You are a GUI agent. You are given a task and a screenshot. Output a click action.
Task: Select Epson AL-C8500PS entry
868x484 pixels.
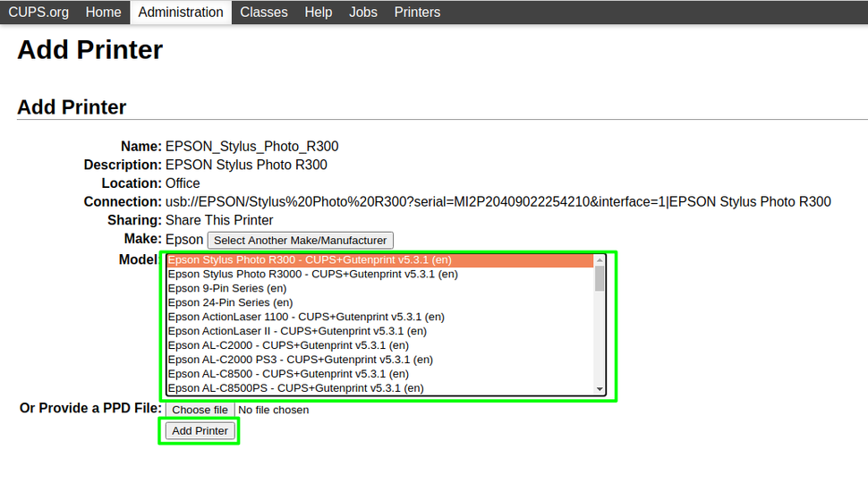click(379, 388)
